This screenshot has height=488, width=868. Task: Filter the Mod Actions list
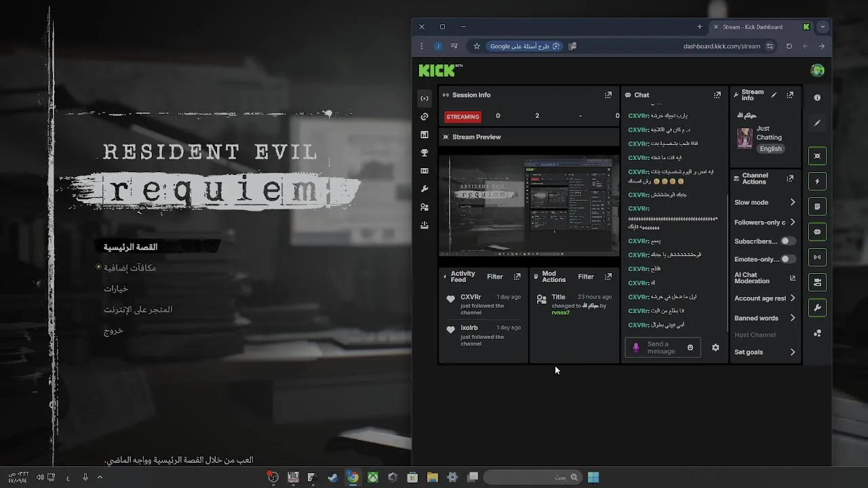point(586,277)
